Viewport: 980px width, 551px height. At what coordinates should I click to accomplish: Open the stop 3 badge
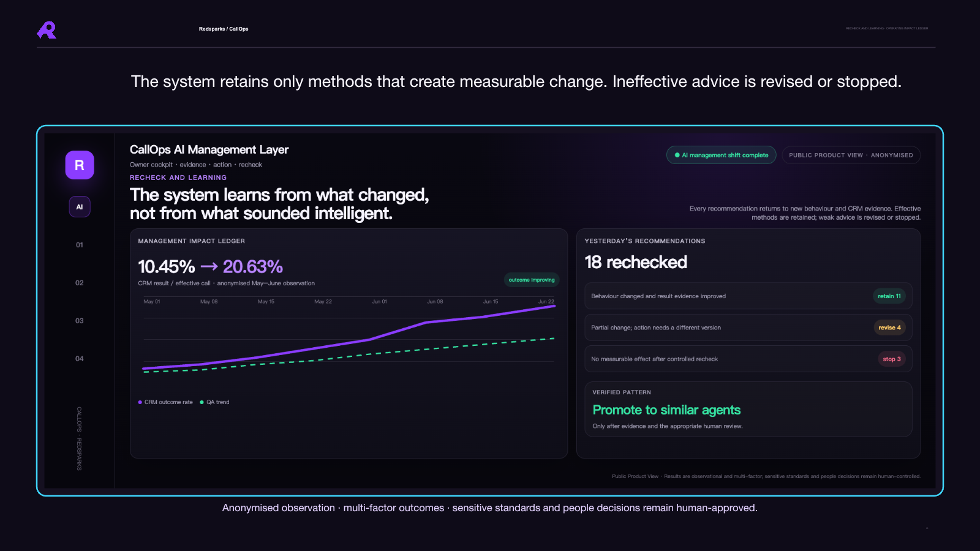tap(892, 359)
